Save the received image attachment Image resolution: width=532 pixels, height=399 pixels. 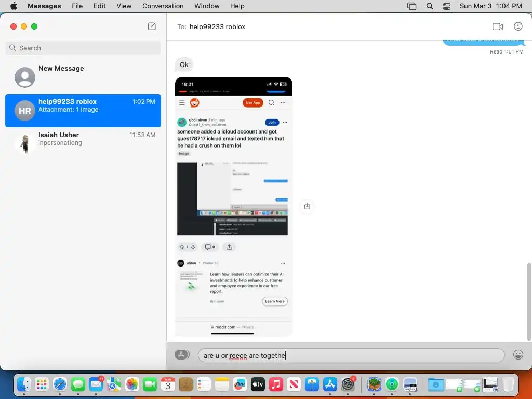(x=307, y=206)
